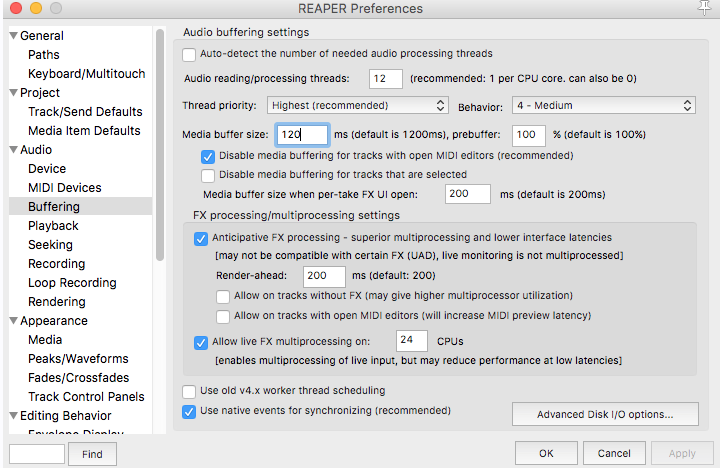Enable Use old v4.x worker thread scheduling
This screenshot has height=468, width=720.
click(x=189, y=391)
